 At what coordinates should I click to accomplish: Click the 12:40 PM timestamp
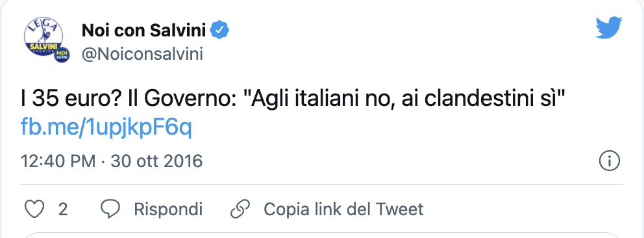58,161
